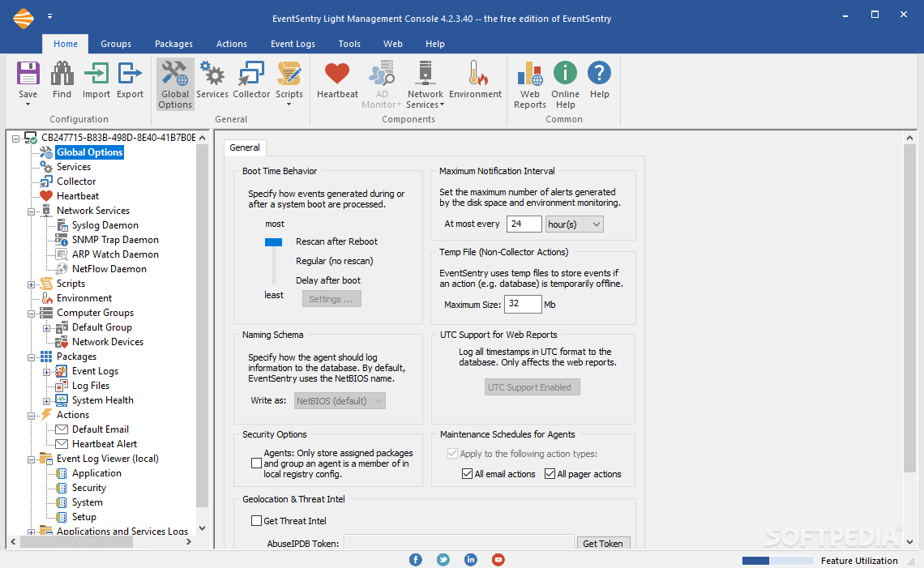
Task: Collapse the Packages tree node
Action: pyautogui.click(x=32, y=357)
